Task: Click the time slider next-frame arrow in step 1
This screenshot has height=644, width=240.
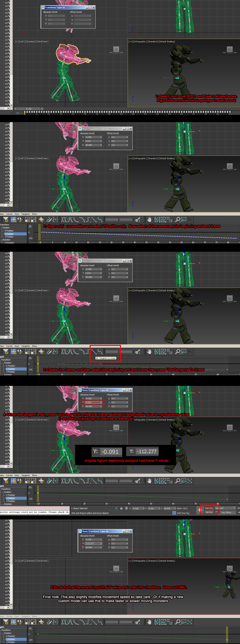Action: point(42,109)
